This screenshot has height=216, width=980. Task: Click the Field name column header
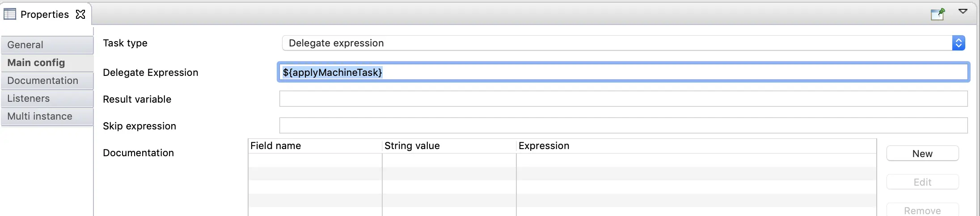click(315, 146)
